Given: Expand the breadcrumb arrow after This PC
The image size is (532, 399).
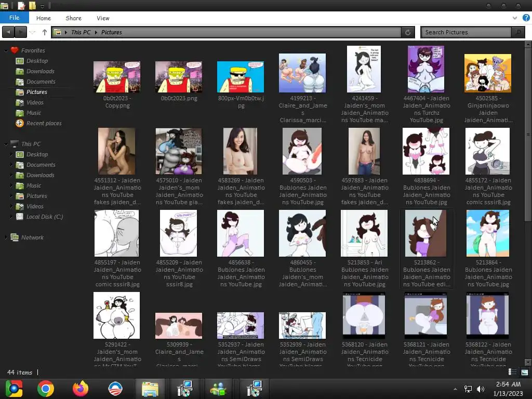Looking at the screenshot, I should point(96,32).
